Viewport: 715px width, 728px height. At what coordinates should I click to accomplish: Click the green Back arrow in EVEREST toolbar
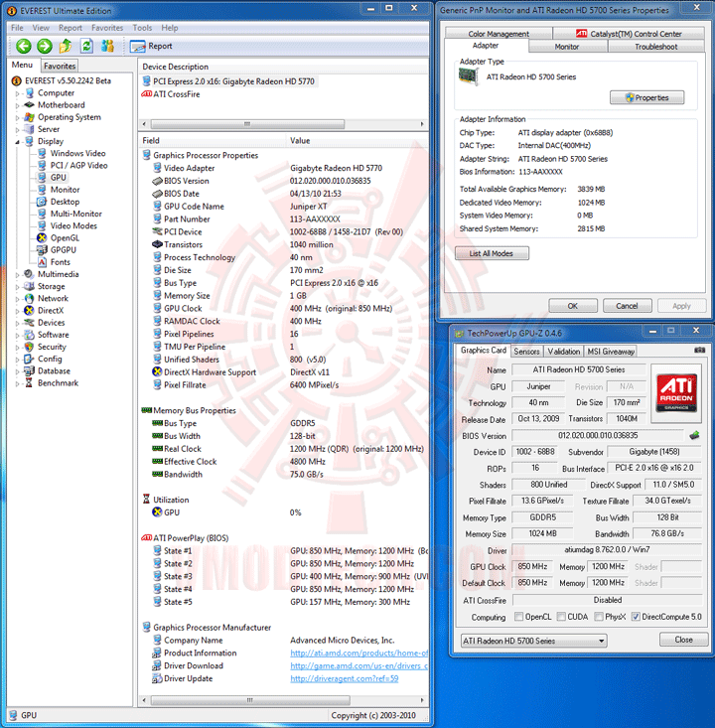(x=24, y=46)
